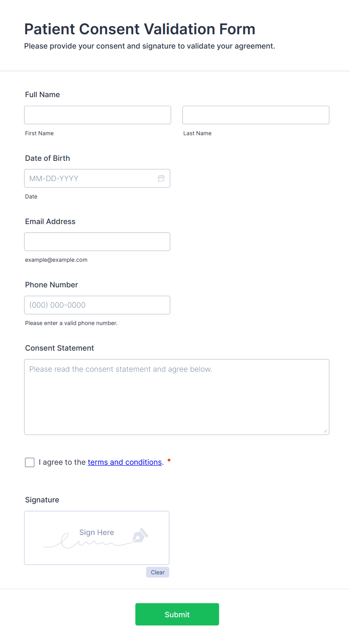Click into the Phone Number field
This screenshot has height=644, width=350.
(x=97, y=305)
